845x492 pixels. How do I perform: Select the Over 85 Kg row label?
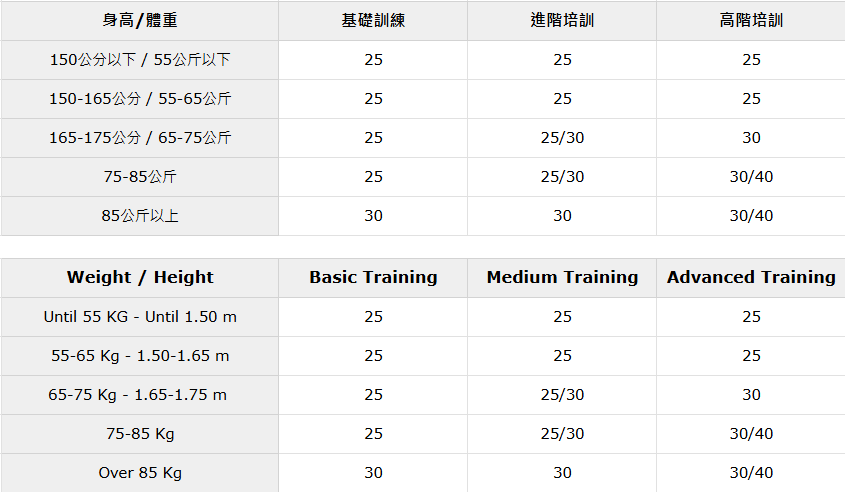(x=140, y=473)
